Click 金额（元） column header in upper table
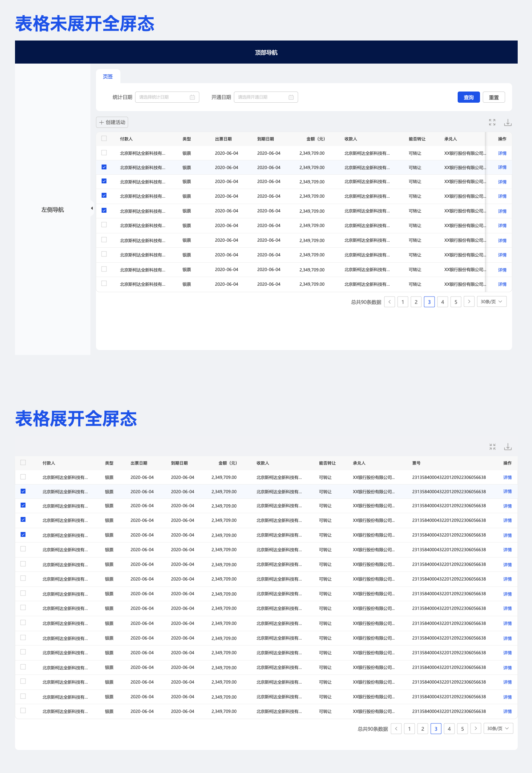This screenshot has width=532, height=773. click(x=316, y=139)
